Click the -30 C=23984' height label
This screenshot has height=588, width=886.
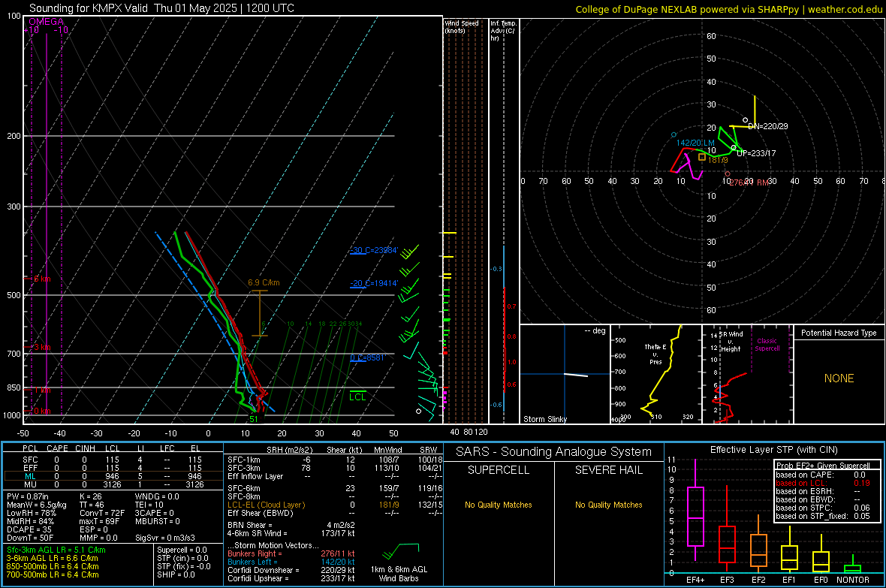[374, 251]
